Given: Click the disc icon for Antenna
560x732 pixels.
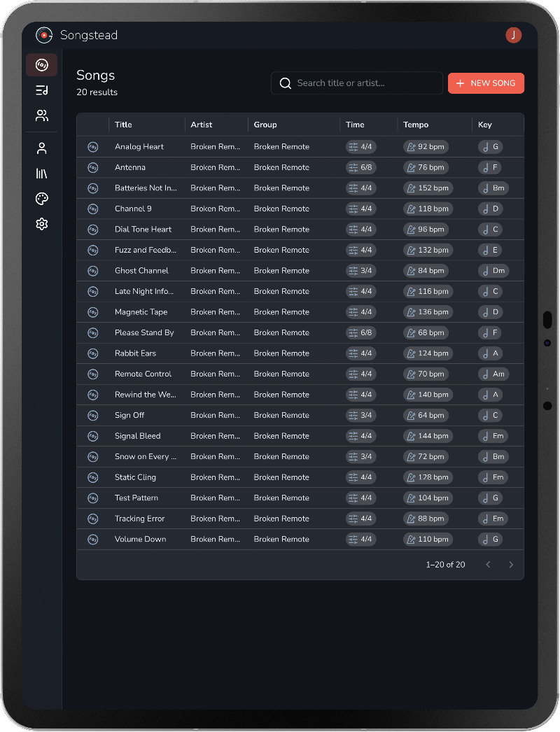Looking at the screenshot, I should tap(93, 167).
